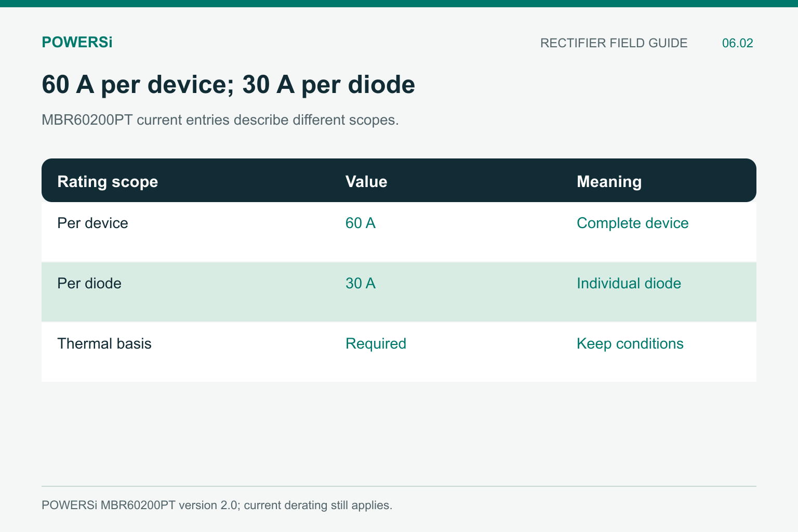Click the page number 06.02
This screenshot has height=532, width=798.
[x=737, y=43]
